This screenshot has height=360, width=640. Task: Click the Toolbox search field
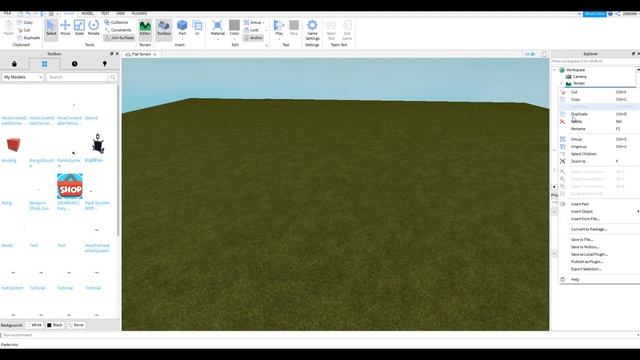[77, 77]
